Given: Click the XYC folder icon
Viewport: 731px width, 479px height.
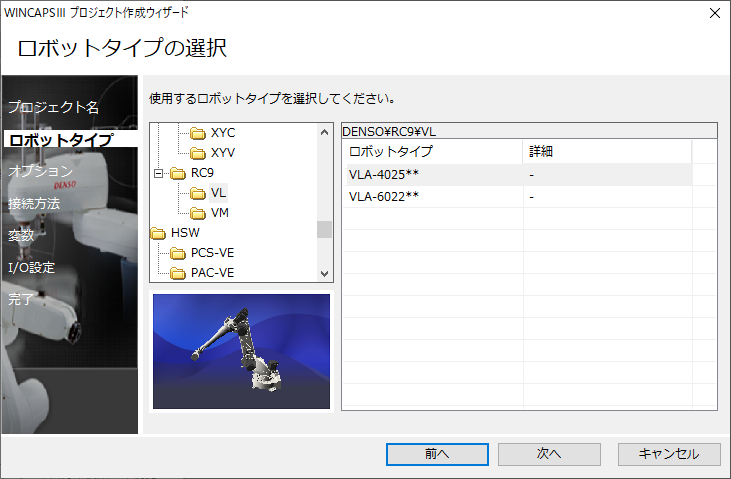Looking at the screenshot, I should pos(197,132).
